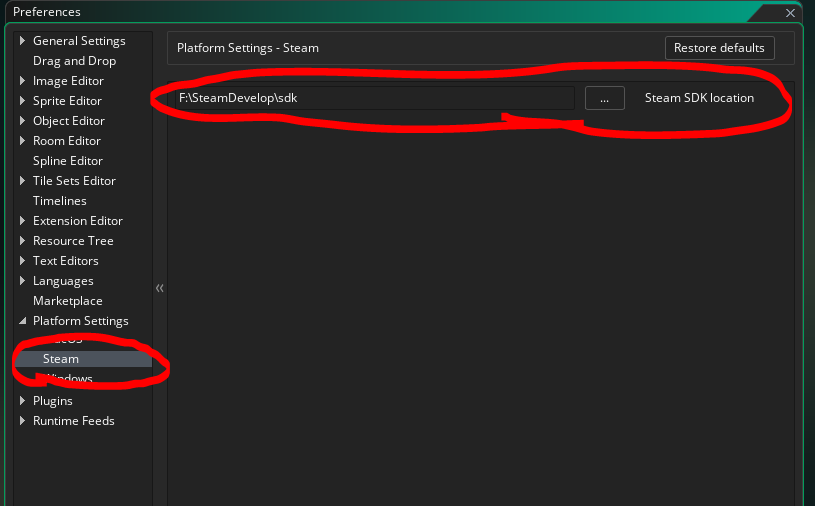The width and height of the screenshot is (815, 506).
Task: Expand the Sprite Editor arrow
Action: (x=22, y=100)
